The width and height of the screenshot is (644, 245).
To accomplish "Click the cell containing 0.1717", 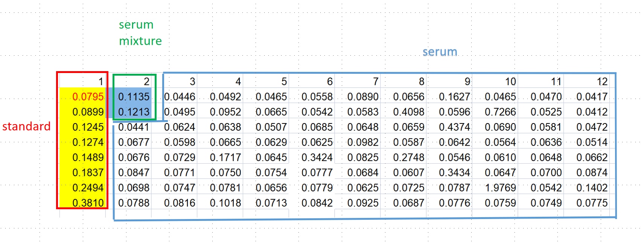I will point(225,157).
